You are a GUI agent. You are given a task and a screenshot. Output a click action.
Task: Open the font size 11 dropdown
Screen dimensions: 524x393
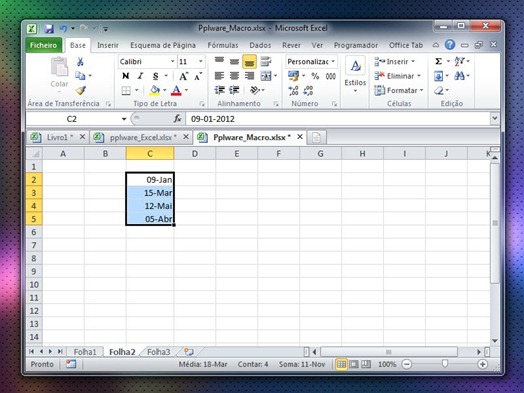(x=201, y=61)
